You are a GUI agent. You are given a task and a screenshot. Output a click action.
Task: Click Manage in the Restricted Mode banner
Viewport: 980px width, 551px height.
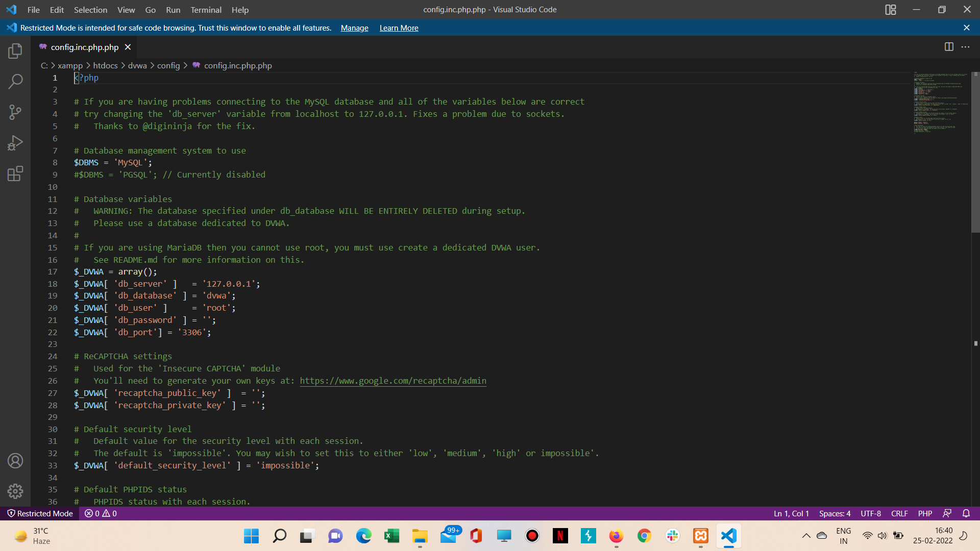[354, 28]
